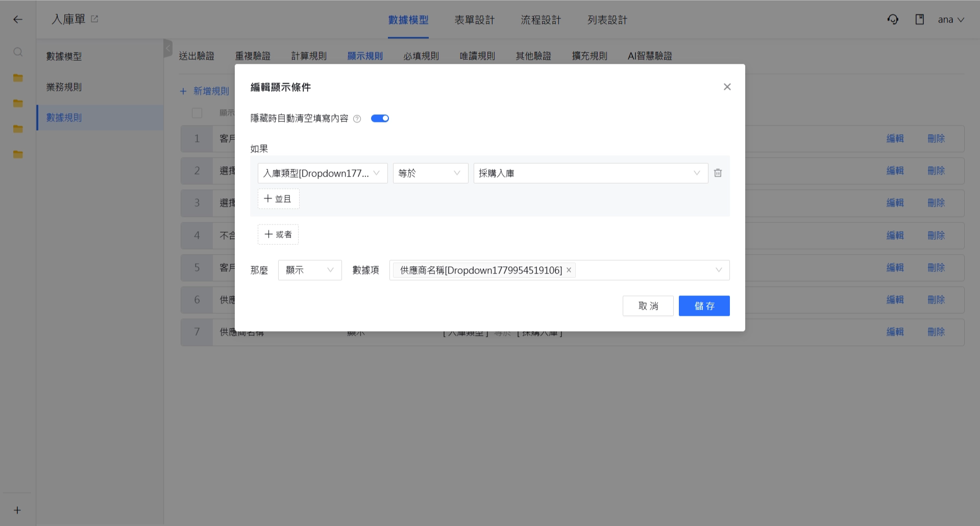Open the ana user menu

[951, 19]
